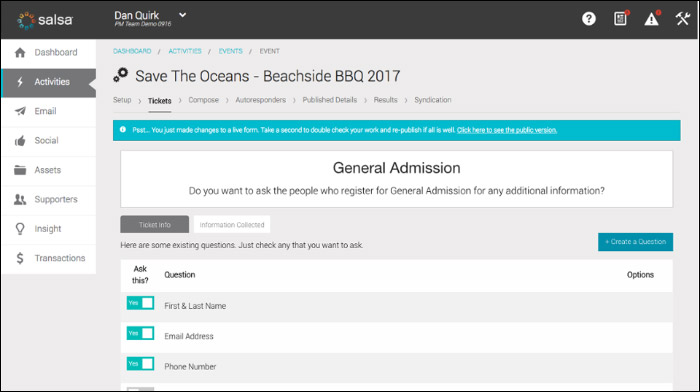Click the Insight lightbulb icon

[x=20, y=229]
